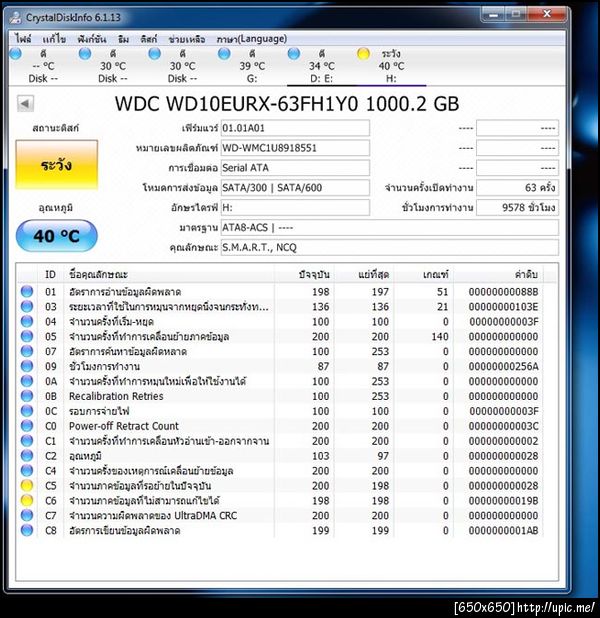Click power on hours field 9578 ชั่วโมง
The image size is (600, 618).
tap(517, 207)
